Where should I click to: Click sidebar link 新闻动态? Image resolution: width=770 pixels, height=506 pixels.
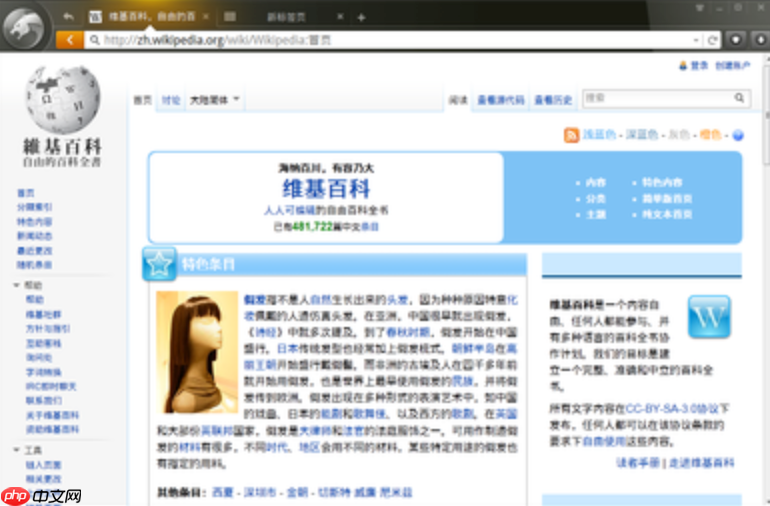coord(34,236)
